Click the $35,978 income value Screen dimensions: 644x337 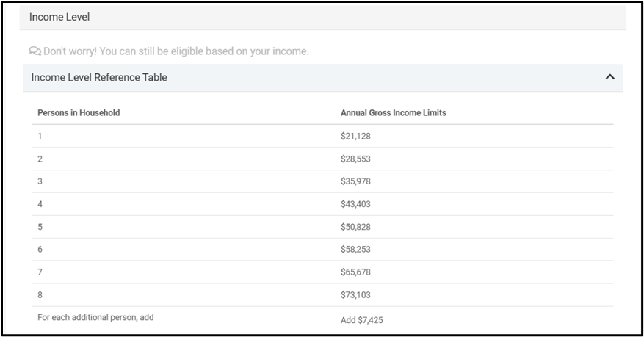coord(356,181)
